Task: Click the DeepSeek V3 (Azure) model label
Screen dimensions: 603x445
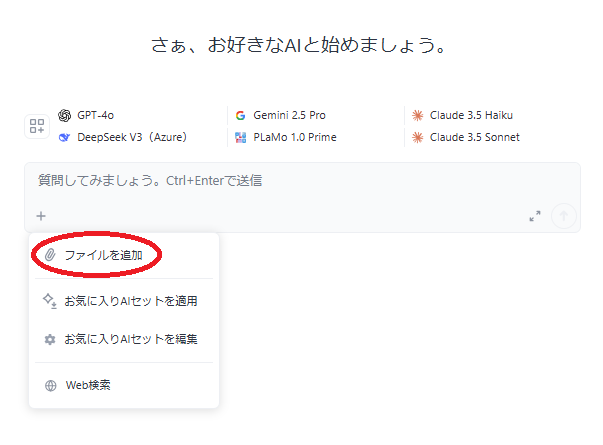Action: pos(132,137)
